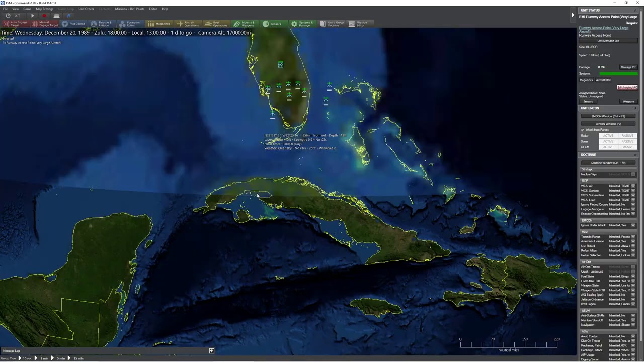
Task: Collapse the UNIT EMCON section
Action: tap(635, 108)
